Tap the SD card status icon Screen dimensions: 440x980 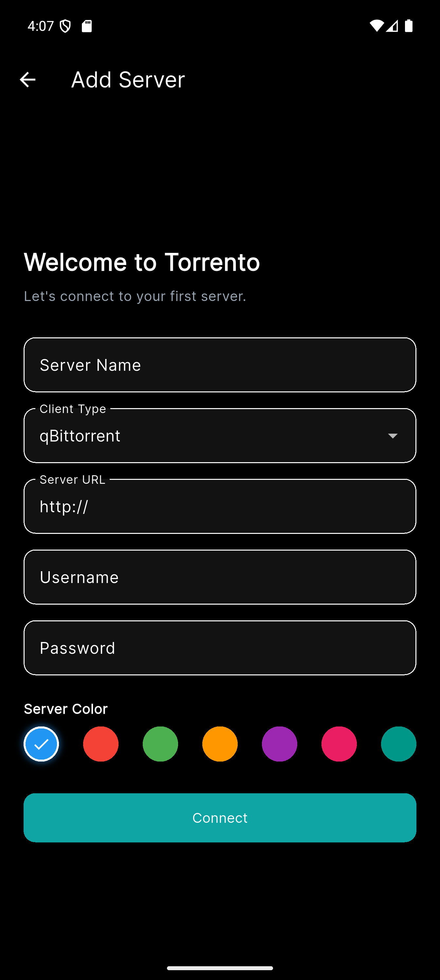tap(87, 26)
